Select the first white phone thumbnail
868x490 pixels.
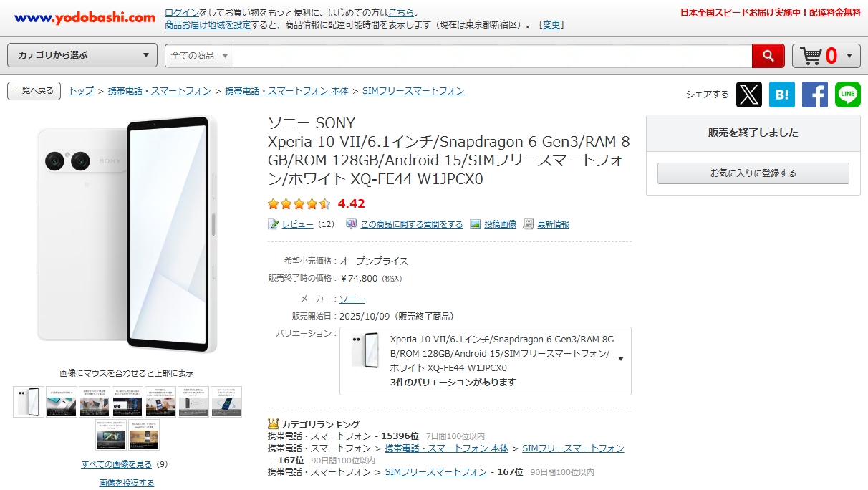click(29, 402)
